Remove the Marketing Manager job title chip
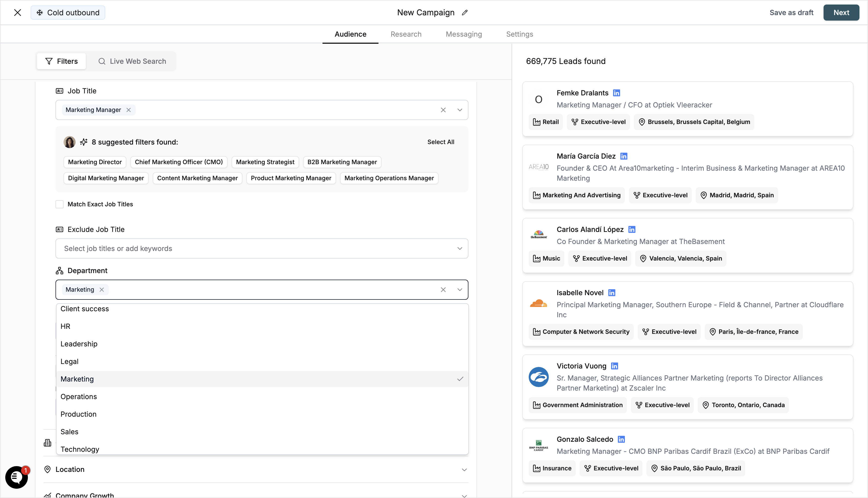868x498 pixels. [x=129, y=110]
